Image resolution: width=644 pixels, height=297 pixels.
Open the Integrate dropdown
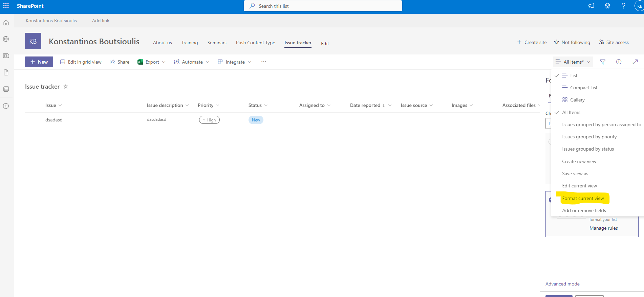[235, 62]
